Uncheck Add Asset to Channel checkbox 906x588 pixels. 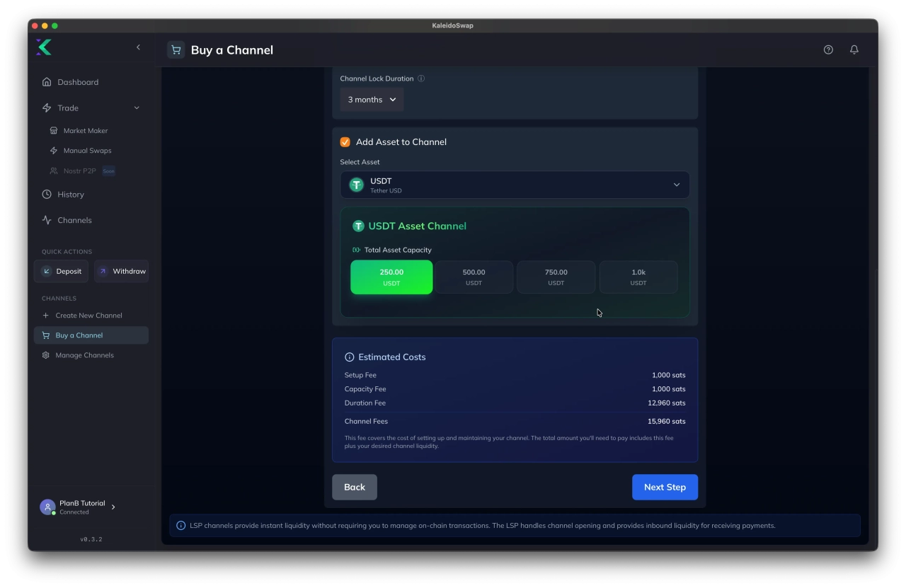click(x=345, y=142)
